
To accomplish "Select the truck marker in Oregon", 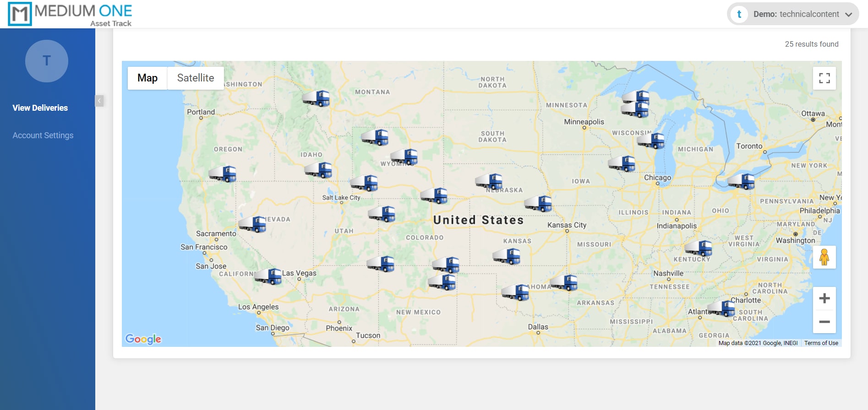I will tap(223, 174).
